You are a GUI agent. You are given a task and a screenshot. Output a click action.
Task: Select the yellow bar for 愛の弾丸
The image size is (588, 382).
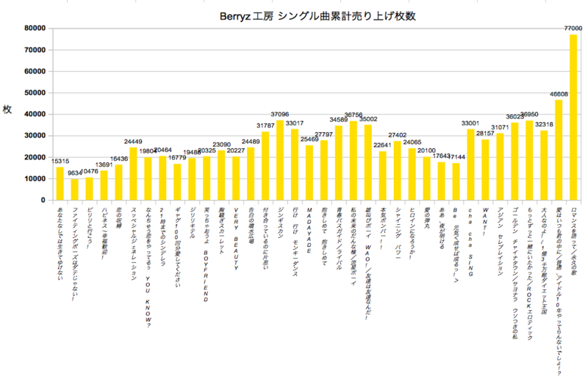[427, 179]
